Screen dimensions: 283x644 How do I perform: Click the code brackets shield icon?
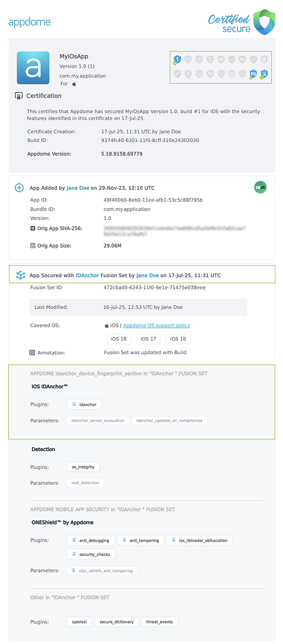[x=232, y=59]
